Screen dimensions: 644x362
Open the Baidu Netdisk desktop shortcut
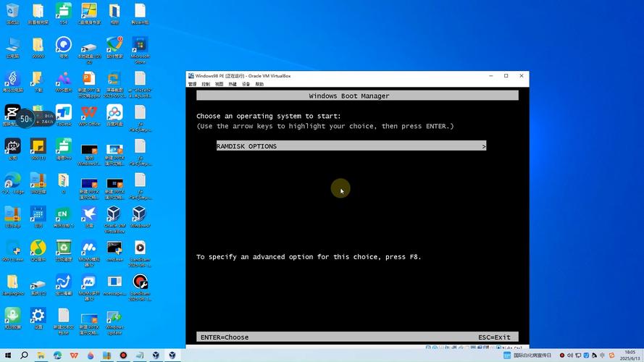pyautogui.click(x=114, y=115)
